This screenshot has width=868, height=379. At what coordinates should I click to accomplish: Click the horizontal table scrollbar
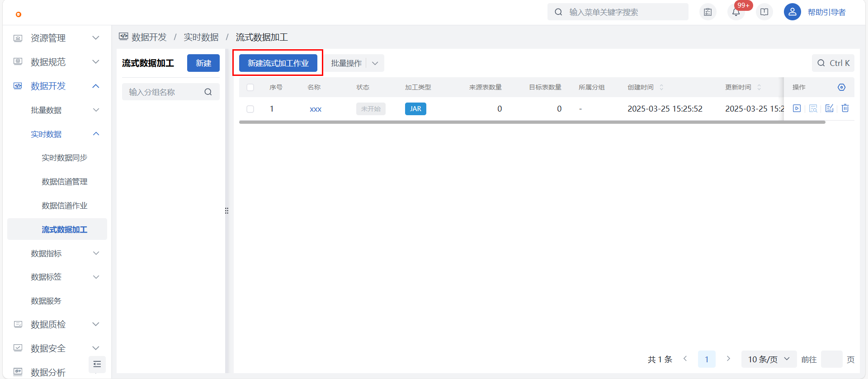[532, 122]
